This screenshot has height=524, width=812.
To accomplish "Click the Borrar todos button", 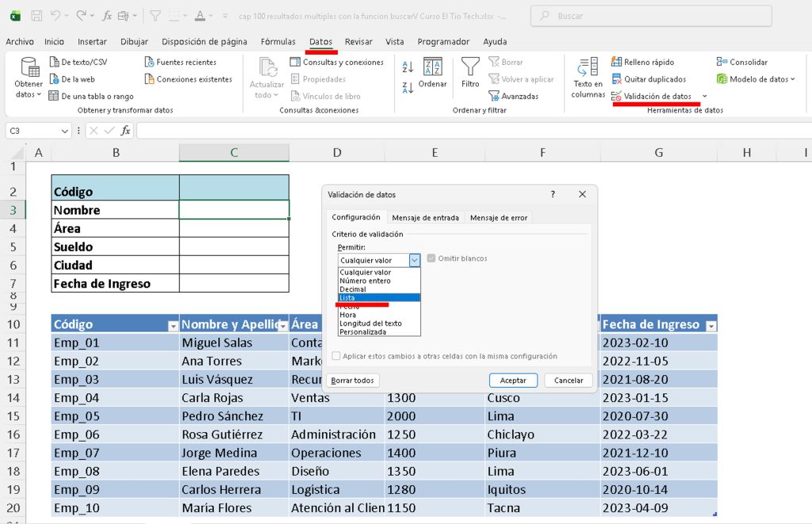I will coord(353,381).
